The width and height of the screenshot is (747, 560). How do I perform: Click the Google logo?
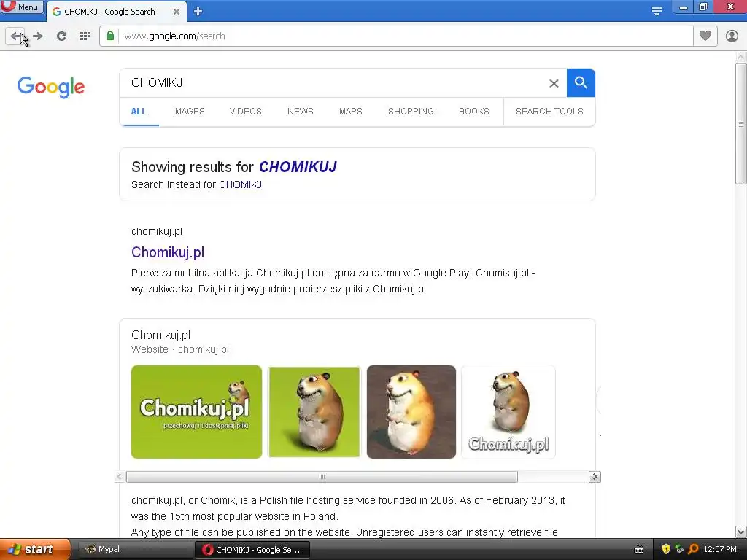point(51,87)
